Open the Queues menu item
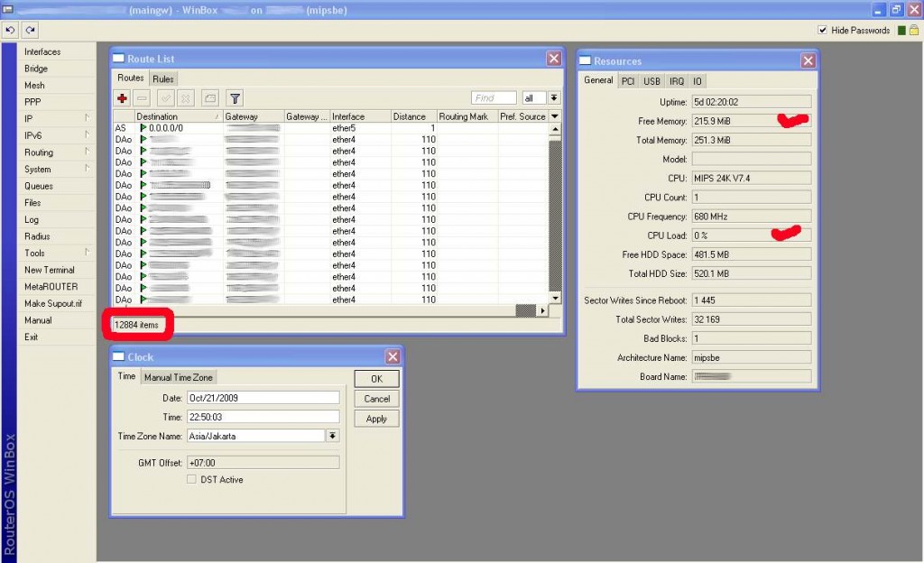This screenshot has width=924, height=563. pos(57,186)
